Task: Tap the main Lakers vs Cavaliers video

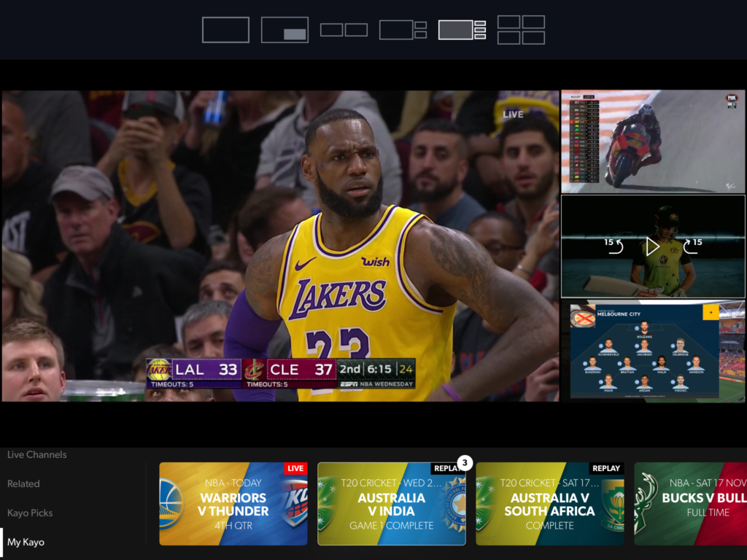Action: click(x=280, y=246)
